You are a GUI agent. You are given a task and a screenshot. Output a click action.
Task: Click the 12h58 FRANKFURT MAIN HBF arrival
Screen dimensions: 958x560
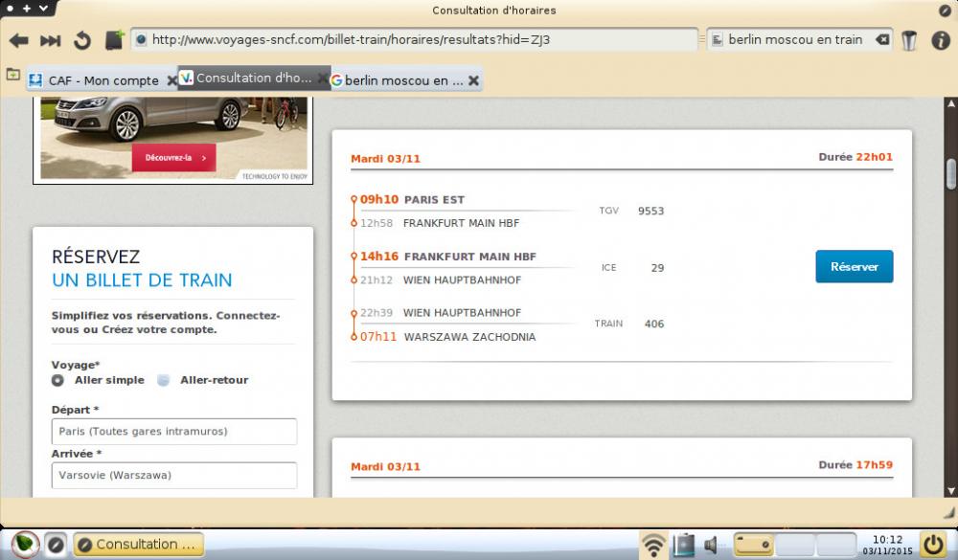[x=440, y=223]
